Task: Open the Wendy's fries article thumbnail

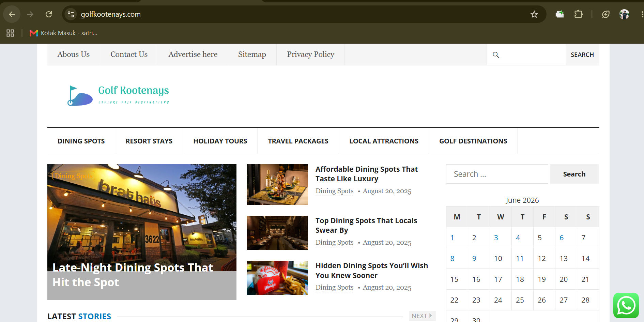Action: coord(277,278)
